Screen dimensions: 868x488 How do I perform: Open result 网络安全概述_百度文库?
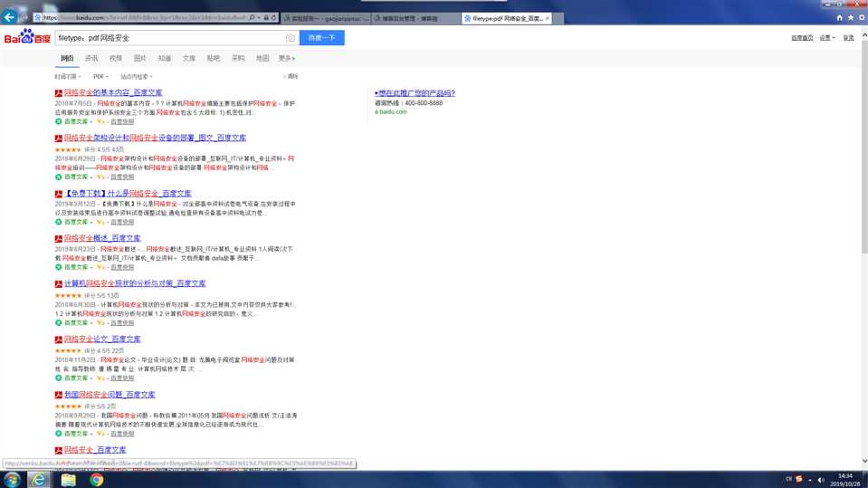coord(102,238)
